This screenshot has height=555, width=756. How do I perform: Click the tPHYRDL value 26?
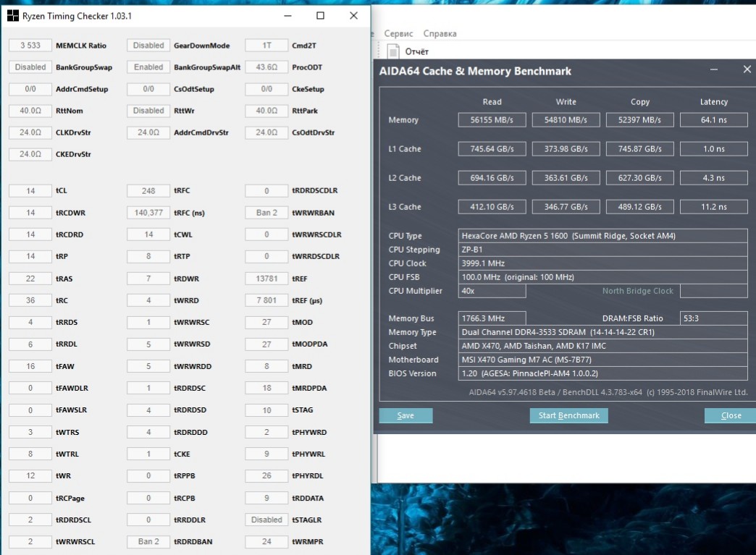tap(266, 475)
